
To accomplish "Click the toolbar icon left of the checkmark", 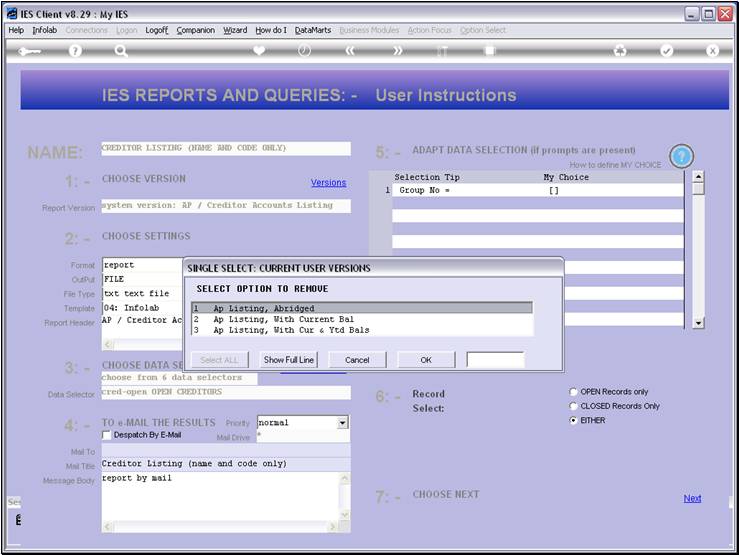I will coord(620,50).
